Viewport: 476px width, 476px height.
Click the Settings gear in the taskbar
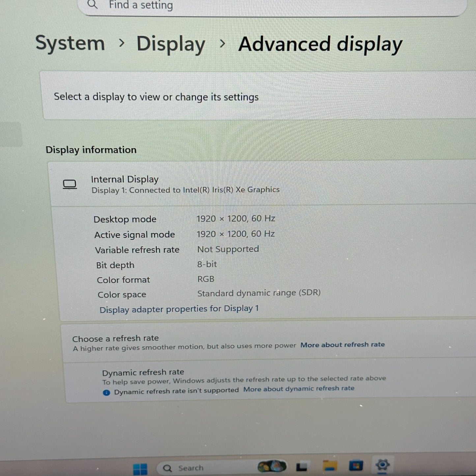[382, 465]
